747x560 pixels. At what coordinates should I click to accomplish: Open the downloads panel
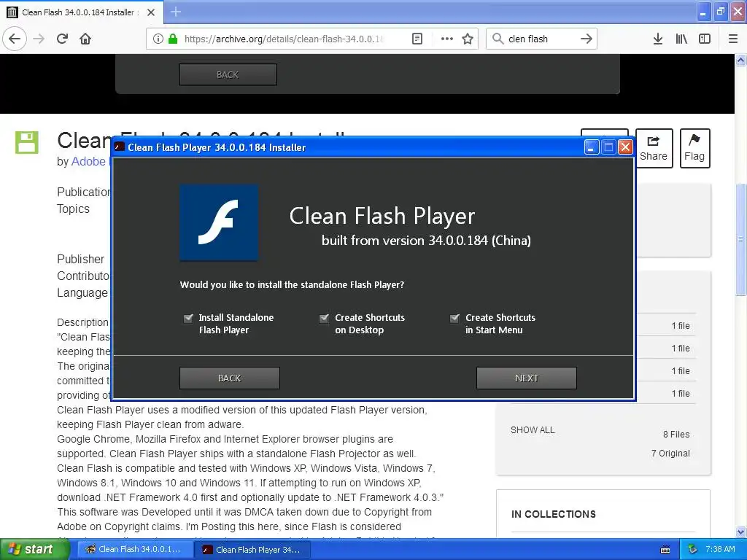[657, 39]
